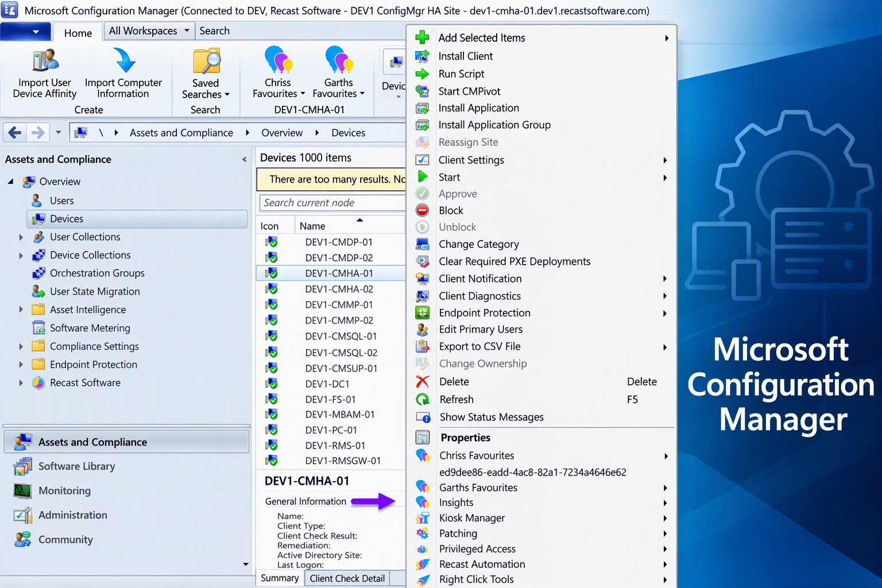
Task: Select device row DEV1-CMSQL-01
Action: [331, 336]
